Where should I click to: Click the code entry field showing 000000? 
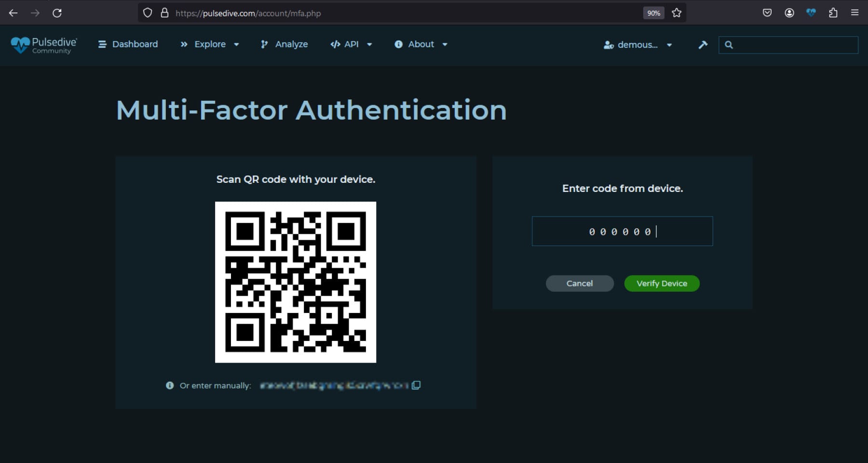coord(622,231)
